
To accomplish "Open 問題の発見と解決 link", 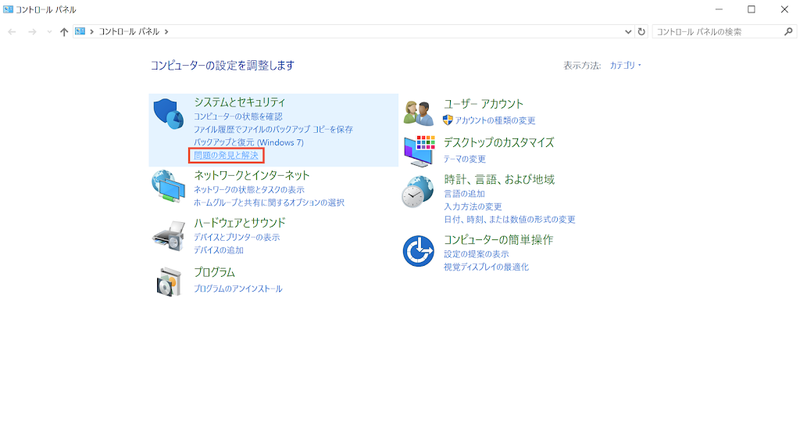I will (x=226, y=155).
